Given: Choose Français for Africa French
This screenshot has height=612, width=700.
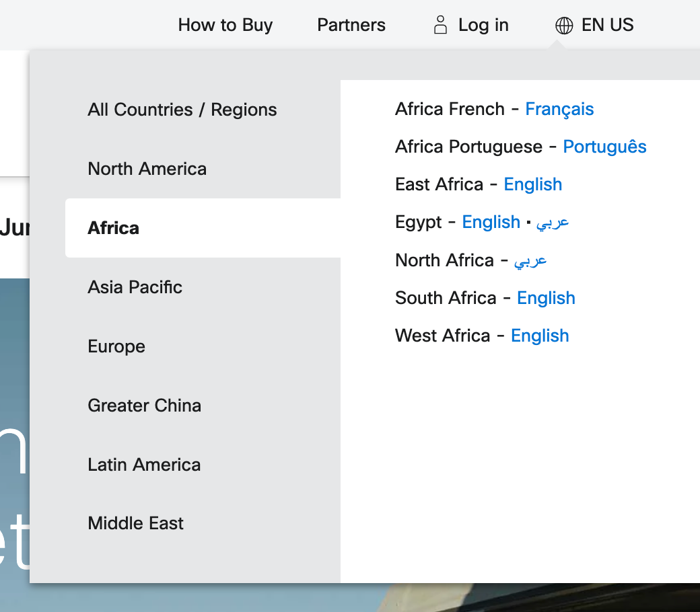Looking at the screenshot, I should point(559,109).
